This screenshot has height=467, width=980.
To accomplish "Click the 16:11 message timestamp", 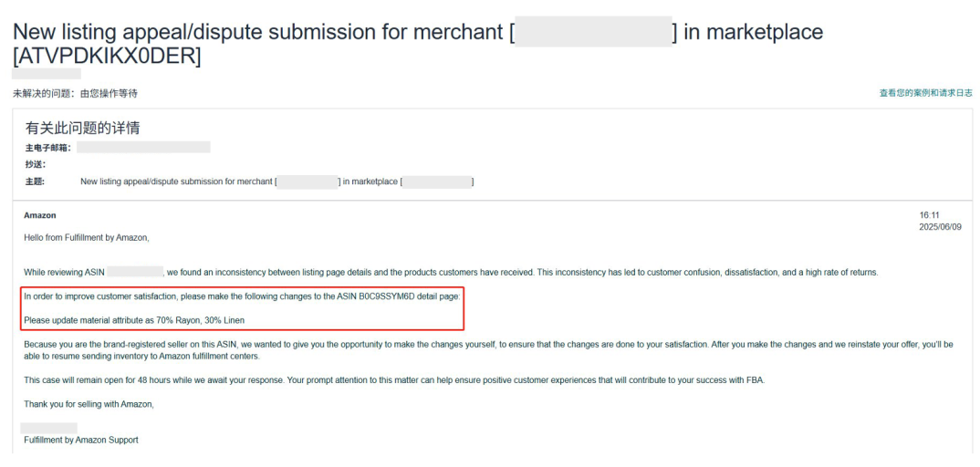I will point(929,215).
